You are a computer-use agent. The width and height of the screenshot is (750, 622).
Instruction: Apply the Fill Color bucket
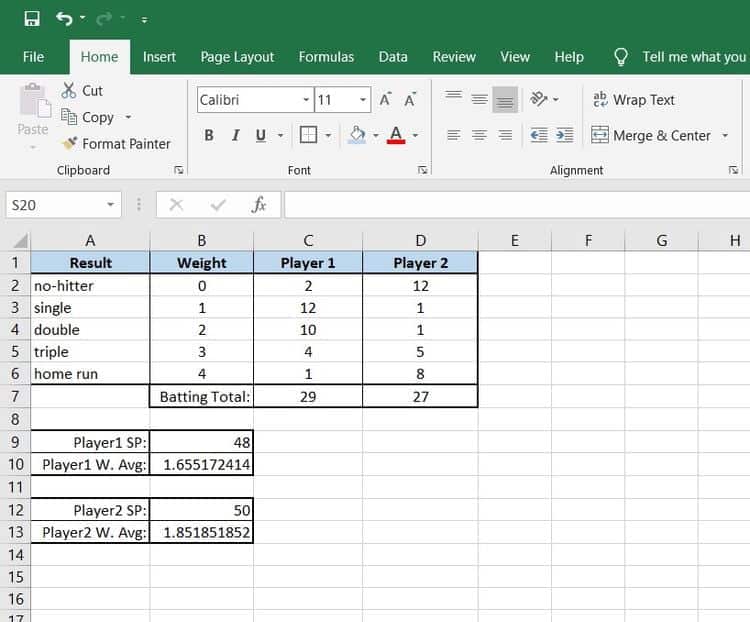[x=357, y=135]
